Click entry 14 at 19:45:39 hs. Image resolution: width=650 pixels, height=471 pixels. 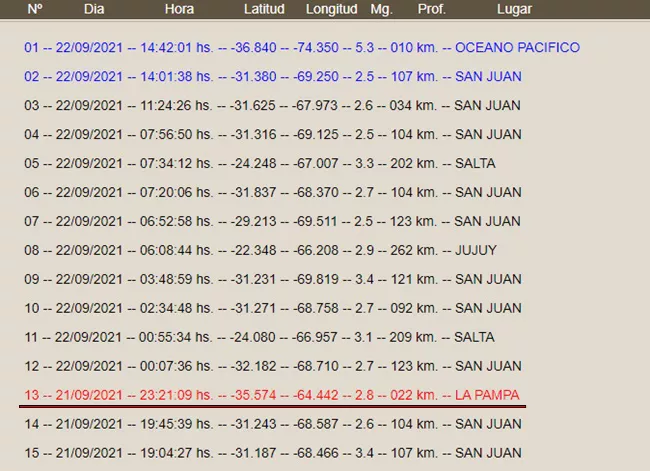click(x=272, y=424)
